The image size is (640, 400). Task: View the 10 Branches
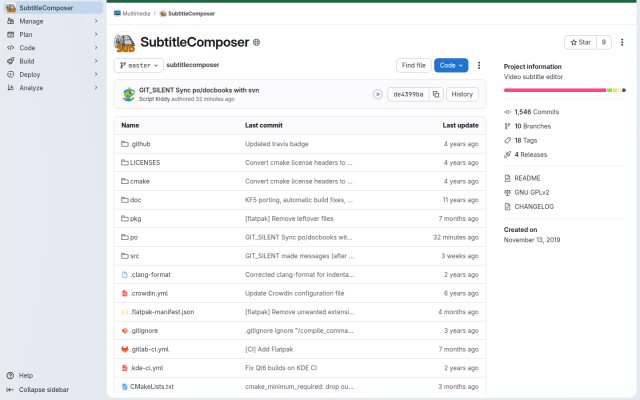(532, 126)
